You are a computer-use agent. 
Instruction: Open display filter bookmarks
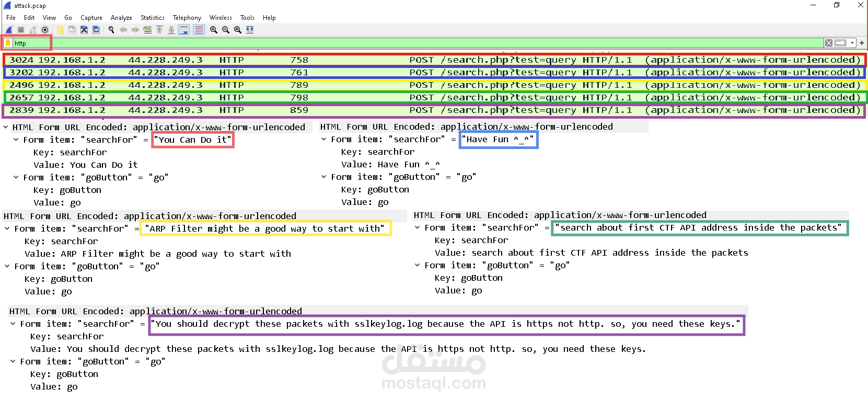point(8,43)
